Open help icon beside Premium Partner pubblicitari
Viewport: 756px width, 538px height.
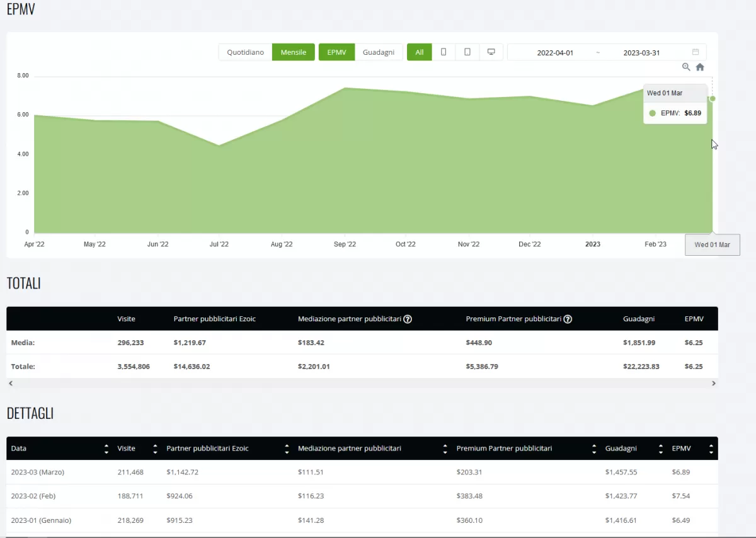pyautogui.click(x=568, y=319)
